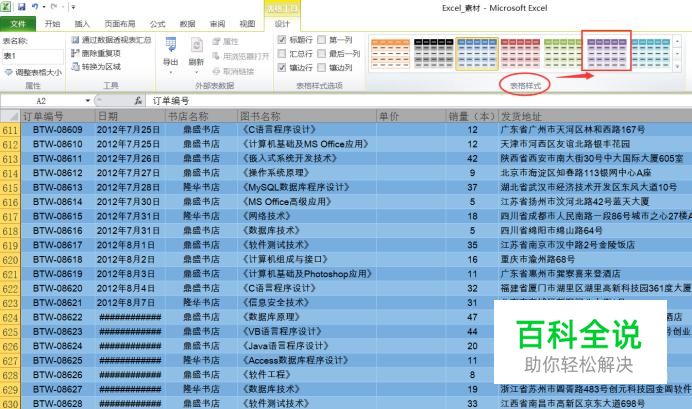
Task: Enable the total row (汇总行) checkbox
Action: coord(282,53)
